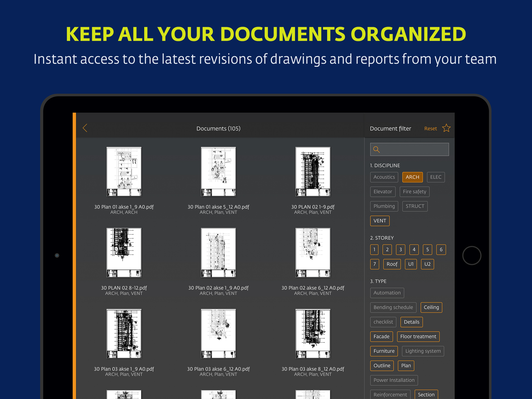The width and height of the screenshot is (532, 399).
Task: Deselect the ARCH discipline filter
Action: point(412,177)
